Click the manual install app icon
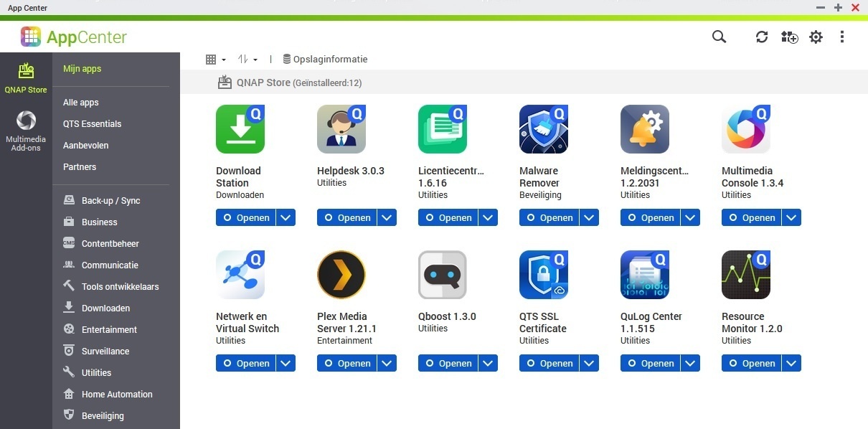The image size is (868, 429). 789,37
